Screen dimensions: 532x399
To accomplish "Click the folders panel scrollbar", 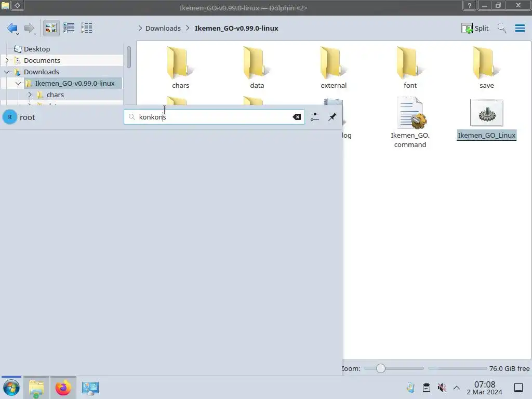I will coord(129,57).
